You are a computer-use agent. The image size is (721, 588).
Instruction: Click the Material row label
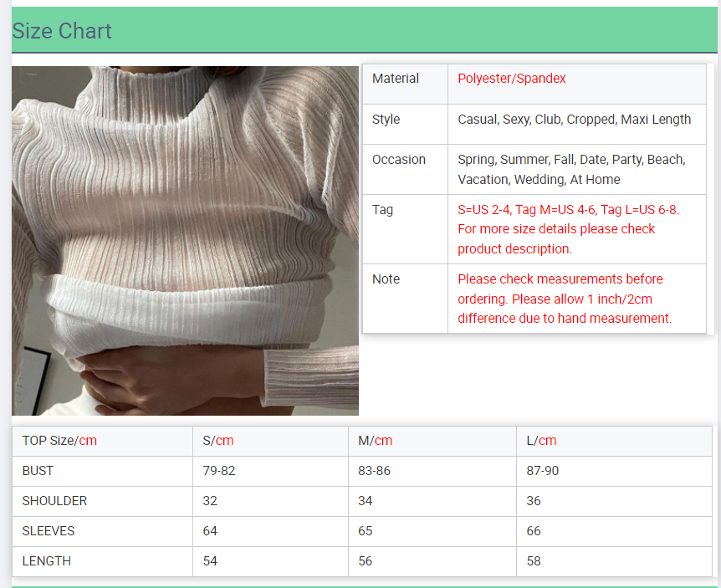396,79
